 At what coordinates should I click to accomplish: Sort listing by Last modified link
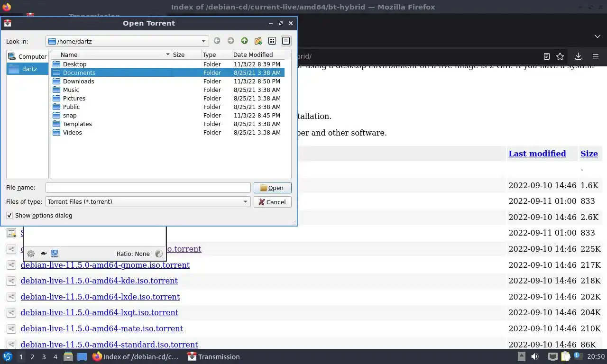[x=537, y=154]
